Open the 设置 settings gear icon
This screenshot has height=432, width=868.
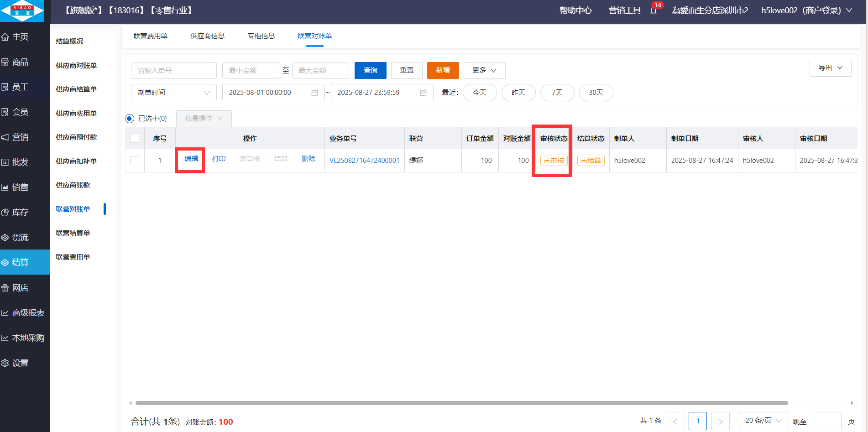pos(5,363)
